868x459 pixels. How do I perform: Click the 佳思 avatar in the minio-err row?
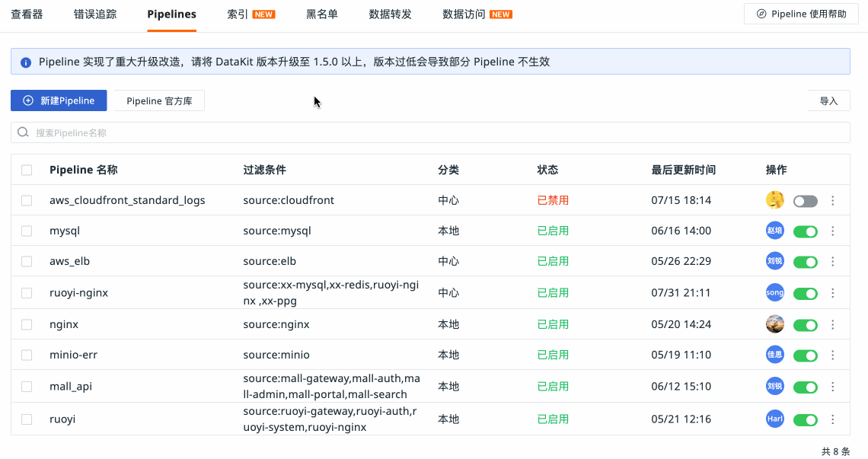[774, 355]
